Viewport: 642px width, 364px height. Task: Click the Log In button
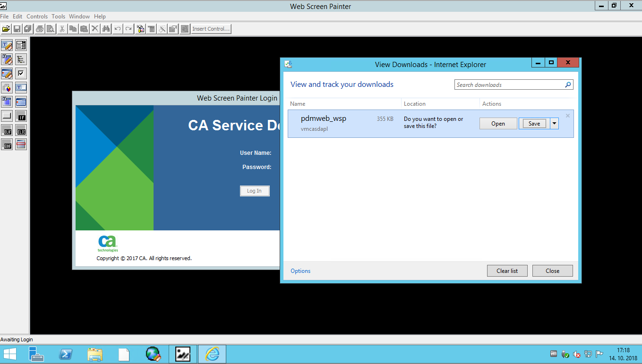[x=254, y=191]
